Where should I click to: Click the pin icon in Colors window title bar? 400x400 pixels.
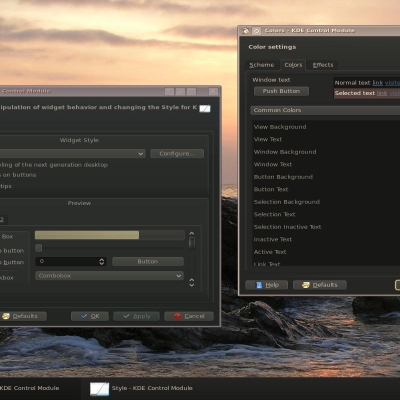(257, 31)
